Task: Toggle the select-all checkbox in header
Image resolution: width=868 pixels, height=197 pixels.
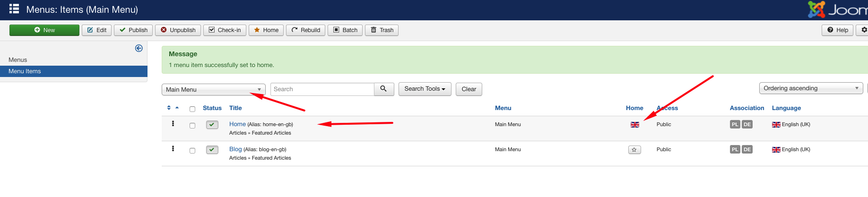Action: click(192, 109)
